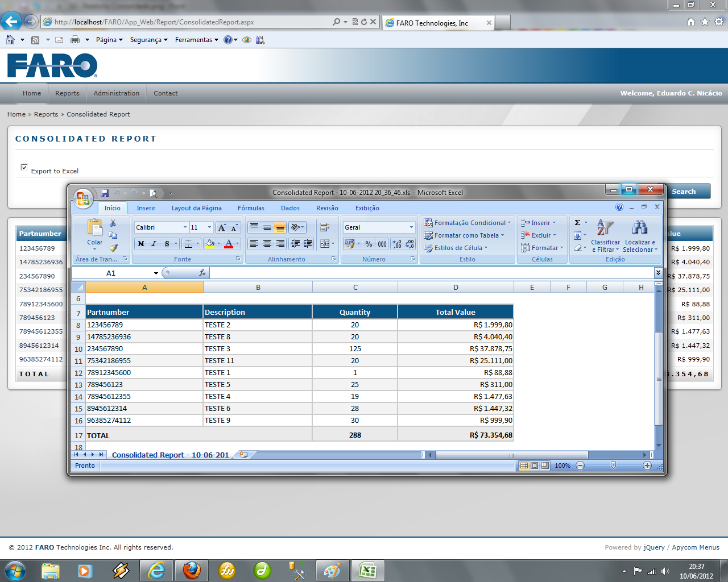Open the Calibri font name dropdown
The height and width of the screenshot is (582, 728).
click(x=185, y=227)
